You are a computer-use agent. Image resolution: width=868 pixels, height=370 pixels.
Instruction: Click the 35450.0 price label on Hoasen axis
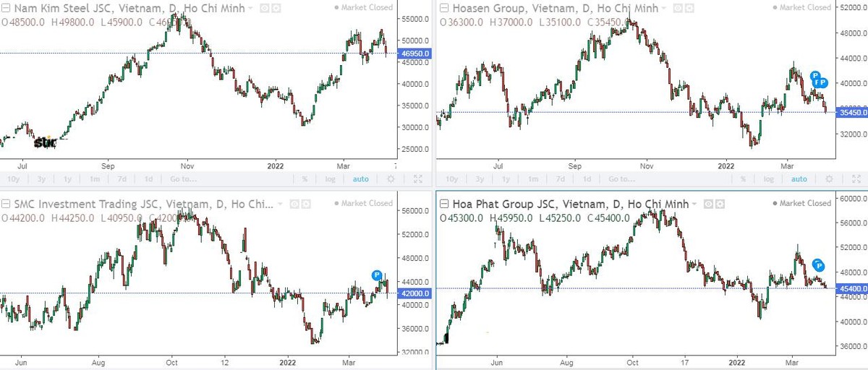851,113
